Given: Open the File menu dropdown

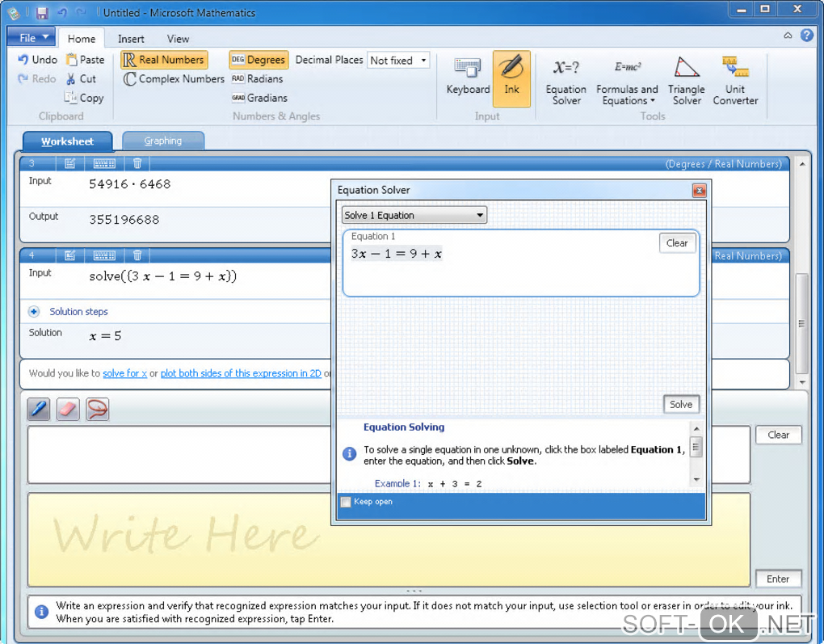Looking at the screenshot, I should coord(31,38).
